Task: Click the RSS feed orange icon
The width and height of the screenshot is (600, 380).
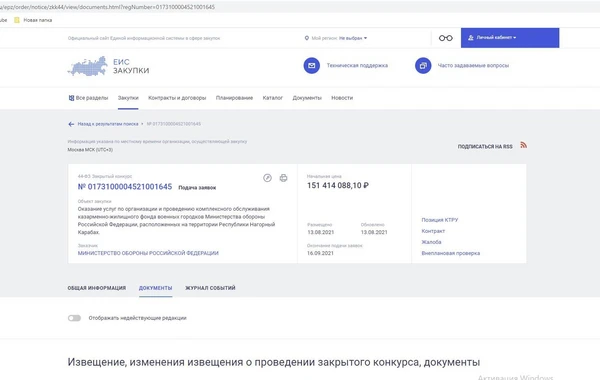Action: coord(523,145)
